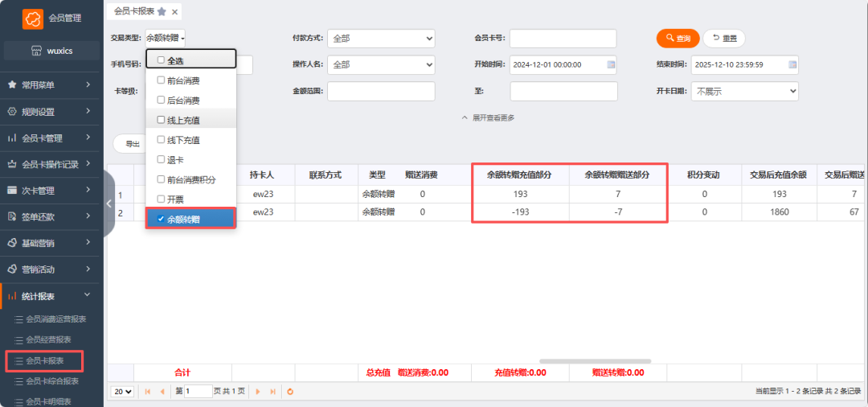
Task: Tick the 线上充值 checkbox
Action: (x=161, y=120)
